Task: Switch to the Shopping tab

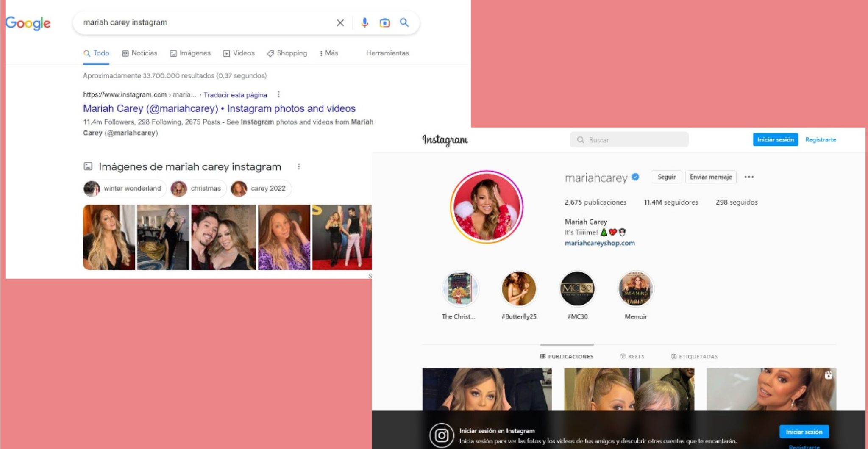Action: point(287,53)
